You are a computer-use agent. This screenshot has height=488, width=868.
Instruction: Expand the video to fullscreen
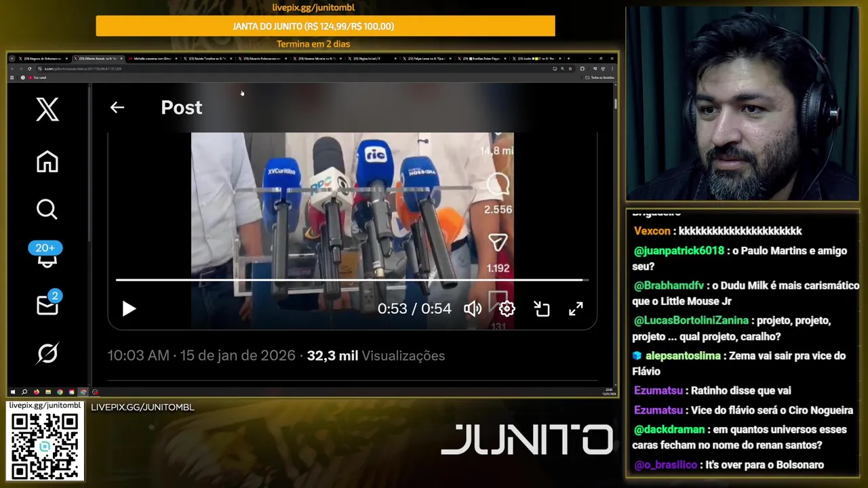576,309
